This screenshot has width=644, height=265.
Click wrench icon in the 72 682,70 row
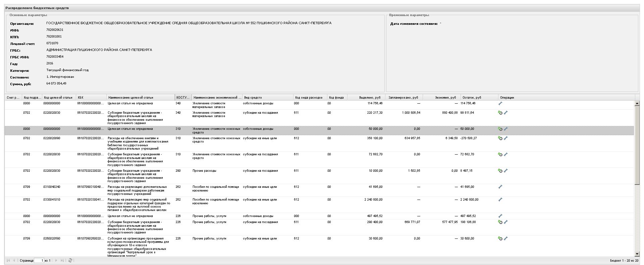[x=506, y=155]
